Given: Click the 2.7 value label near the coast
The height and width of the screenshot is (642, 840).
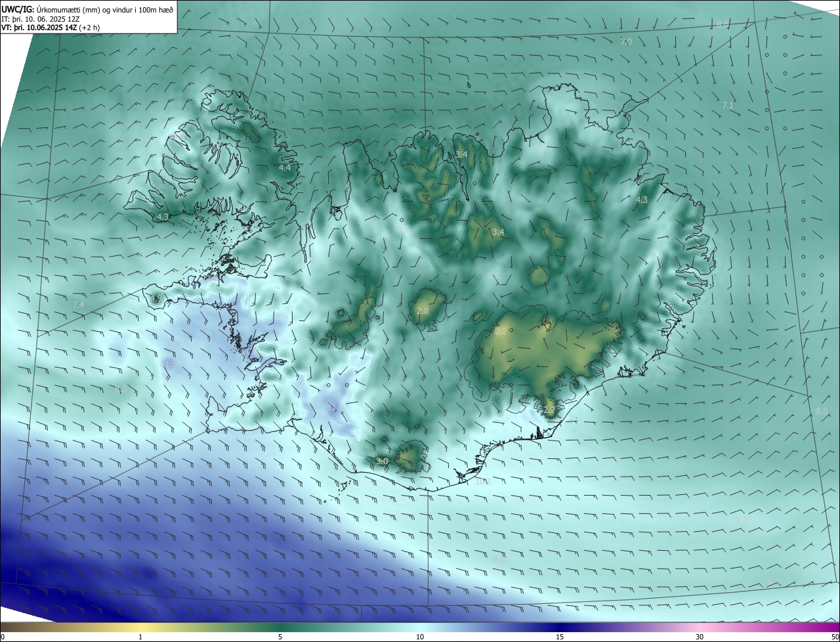Looking at the screenshot, I should click(x=549, y=410).
